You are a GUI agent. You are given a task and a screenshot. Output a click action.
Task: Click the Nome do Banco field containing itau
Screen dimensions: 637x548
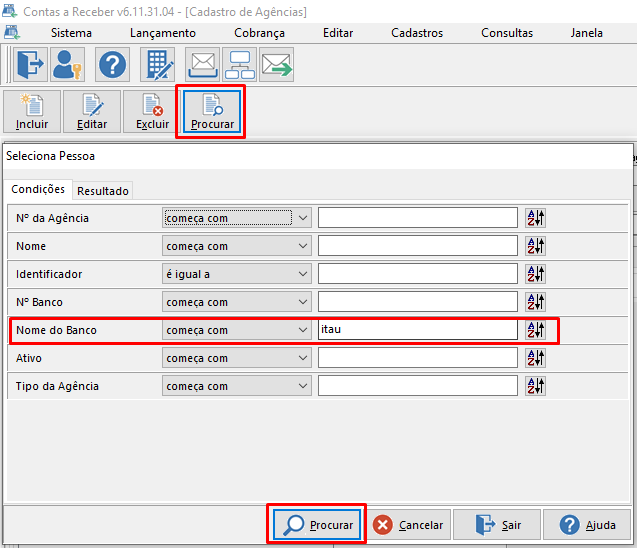click(418, 330)
